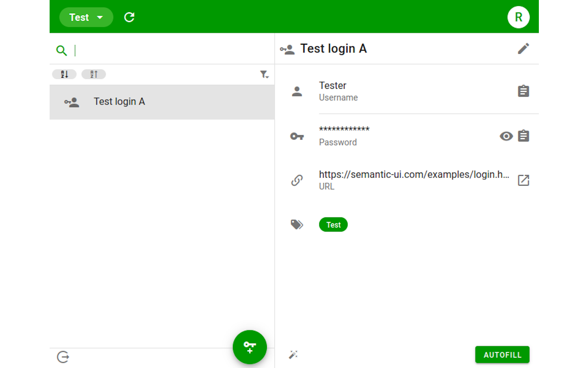This screenshot has width=588, height=368.
Task: Click the person icon beside Username
Action: click(297, 92)
